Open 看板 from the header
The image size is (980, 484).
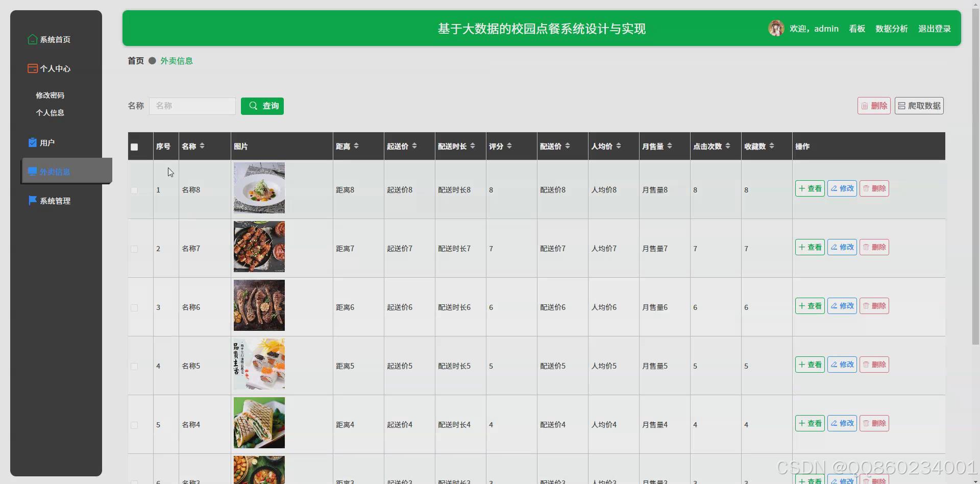857,29
